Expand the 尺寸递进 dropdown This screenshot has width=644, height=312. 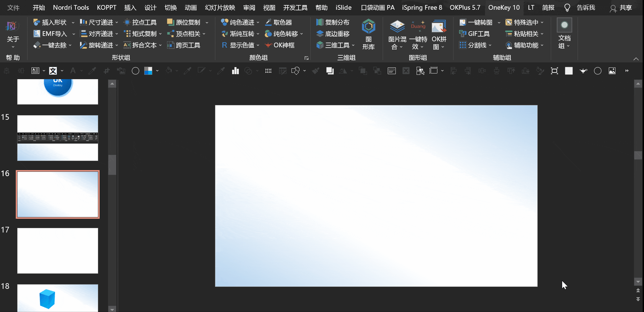117,23
